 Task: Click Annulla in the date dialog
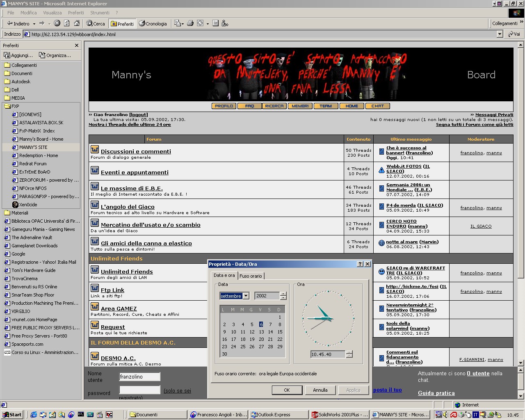pos(320,390)
